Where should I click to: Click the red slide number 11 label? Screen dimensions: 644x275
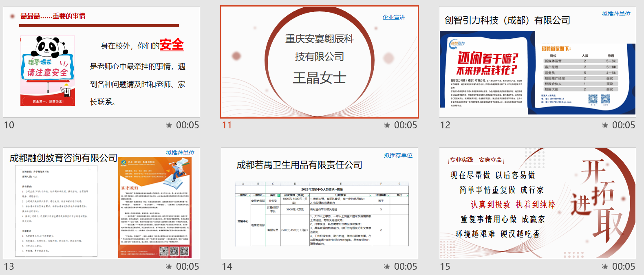tap(227, 125)
